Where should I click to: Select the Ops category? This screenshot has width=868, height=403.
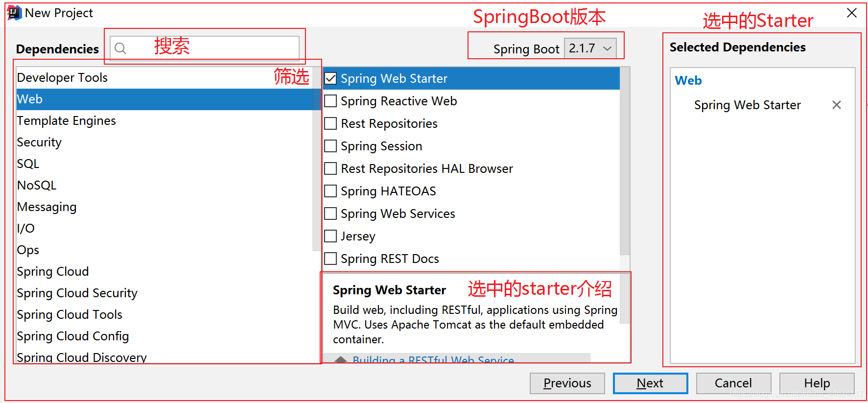point(164,250)
